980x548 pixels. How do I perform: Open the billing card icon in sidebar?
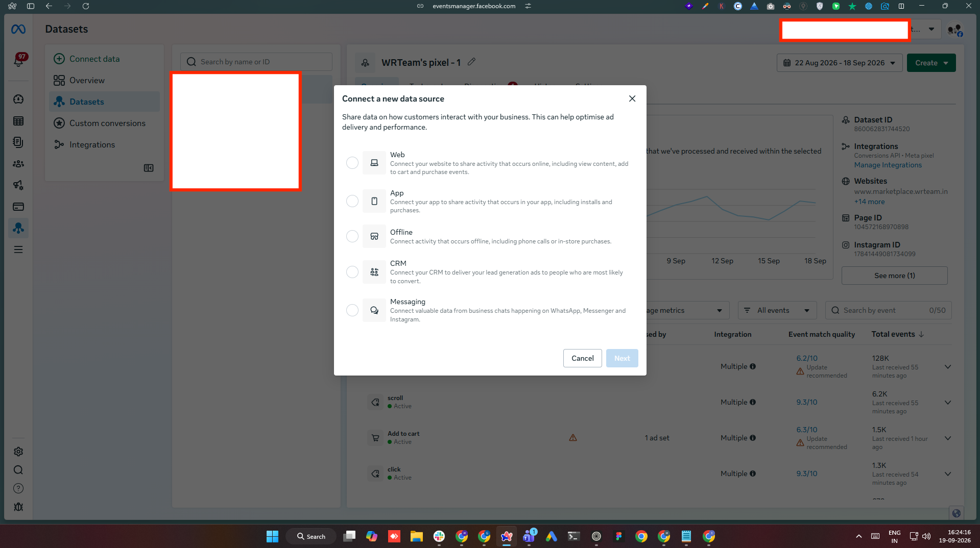18,207
